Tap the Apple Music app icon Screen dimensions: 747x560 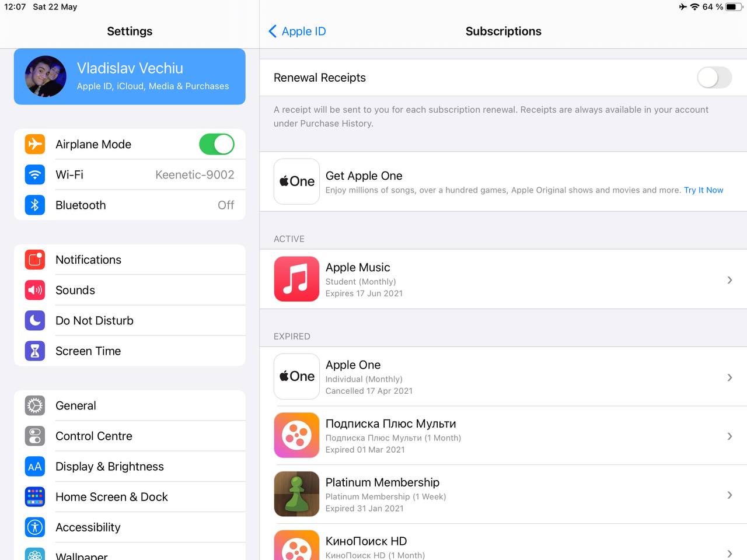click(296, 279)
